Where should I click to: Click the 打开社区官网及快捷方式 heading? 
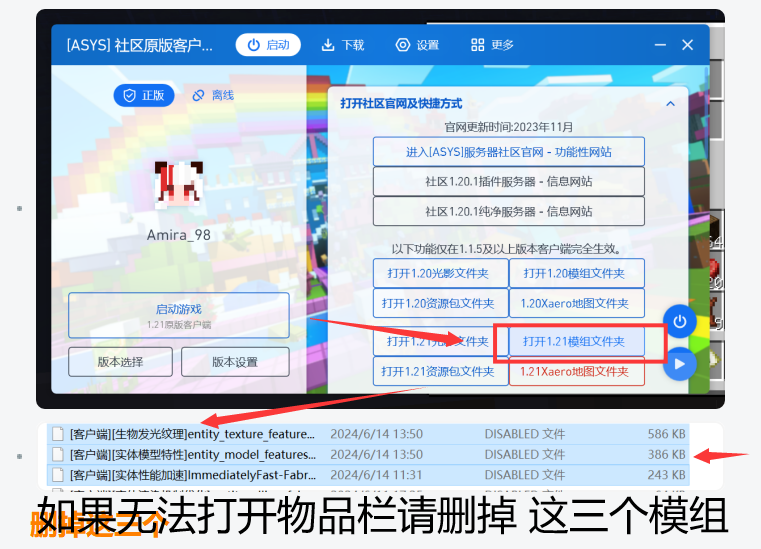tap(401, 103)
